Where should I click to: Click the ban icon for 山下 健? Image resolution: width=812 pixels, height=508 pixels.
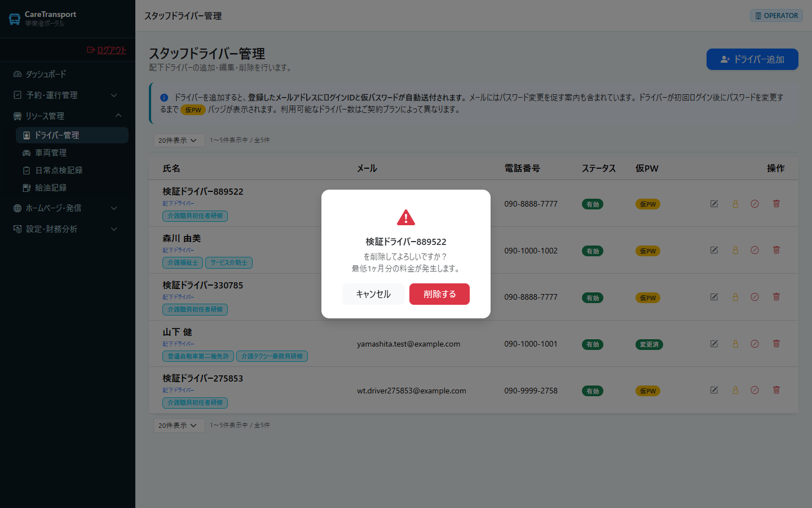point(754,344)
